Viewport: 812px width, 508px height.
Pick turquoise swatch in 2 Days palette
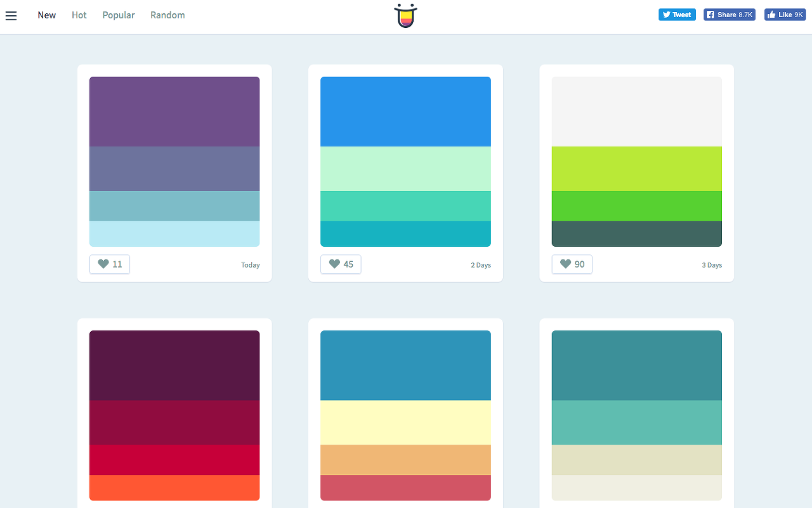pos(405,206)
